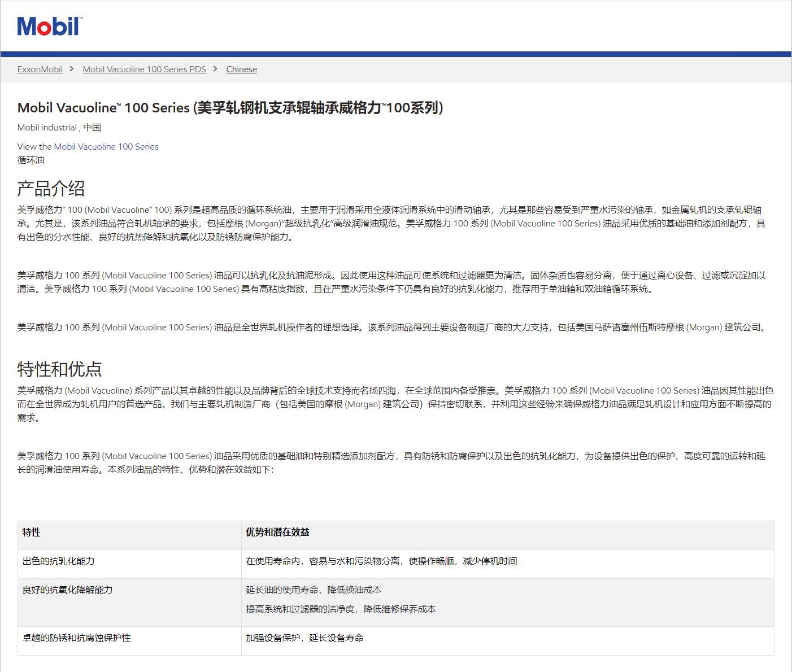Click the table header "优势和潜在效益"

click(x=507, y=535)
